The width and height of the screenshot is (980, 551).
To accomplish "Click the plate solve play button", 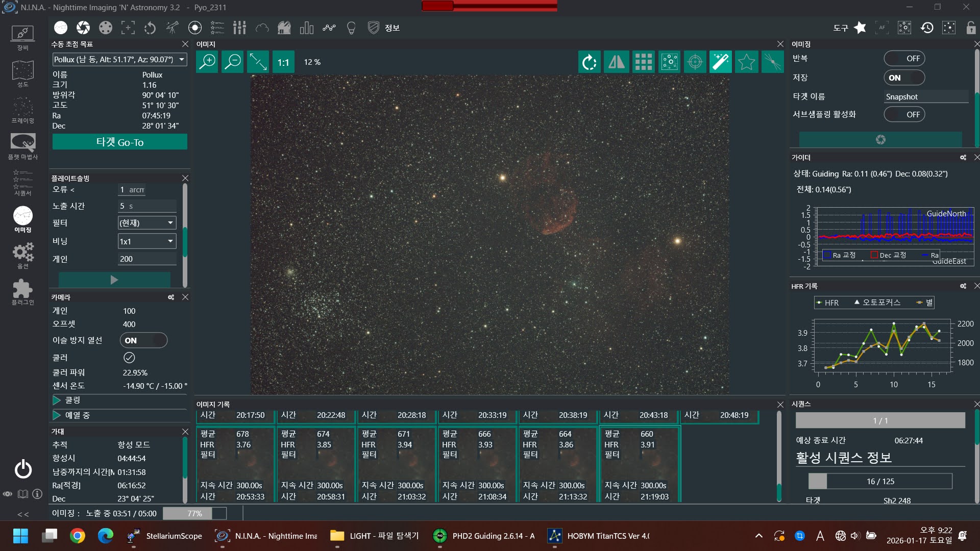I will pos(114,280).
